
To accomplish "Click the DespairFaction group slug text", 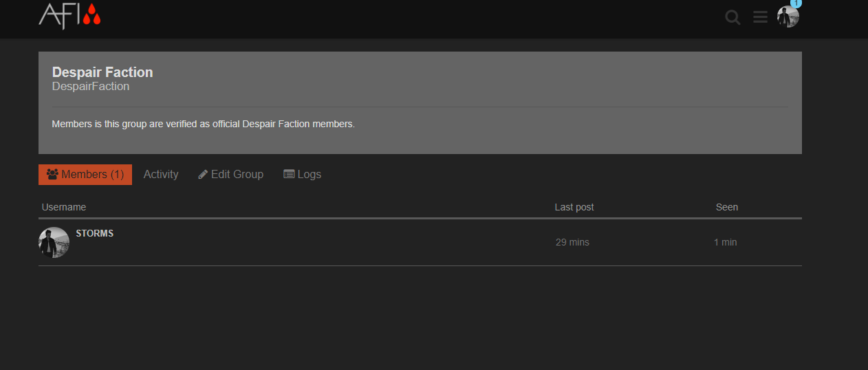I will (x=91, y=87).
